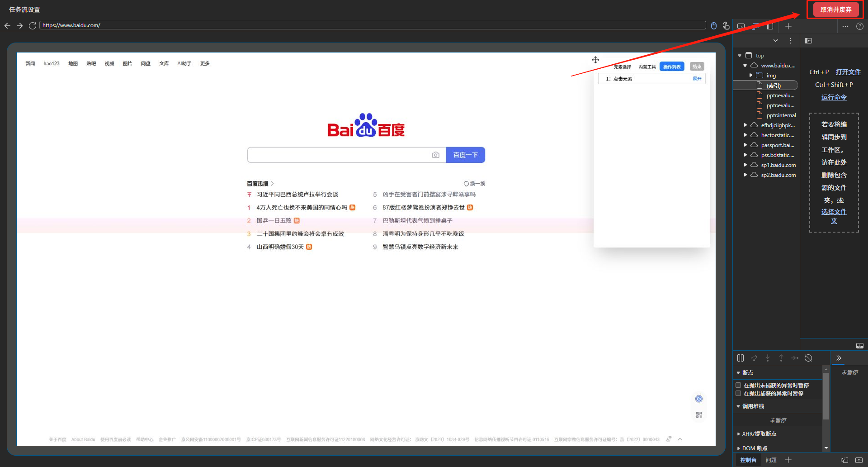Click the DevTools sidebar panel icon
This screenshot has width=868, height=467.
pyautogui.click(x=770, y=26)
